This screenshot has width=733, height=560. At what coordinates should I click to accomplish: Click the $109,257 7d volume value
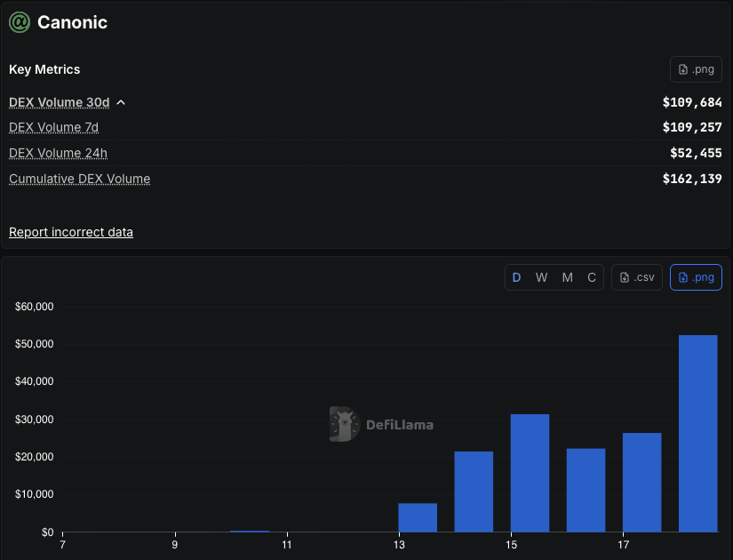tap(692, 127)
